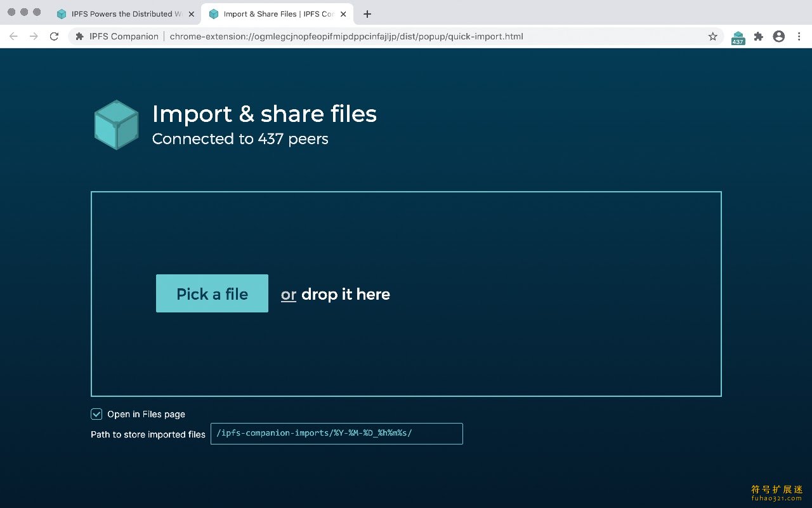The image size is (812, 508).
Task: Open the Chrome three-dot menu
Action: pos(799,36)
